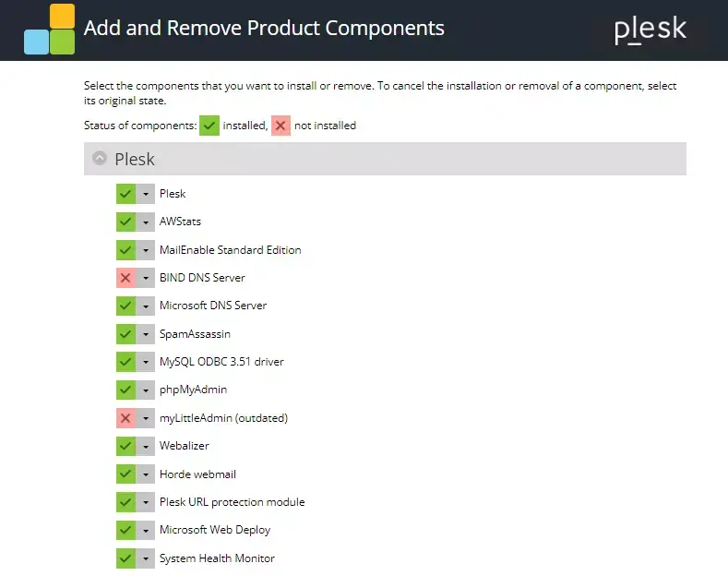Click the red X status icon for BIND DNS Server

tap(125, 278)
